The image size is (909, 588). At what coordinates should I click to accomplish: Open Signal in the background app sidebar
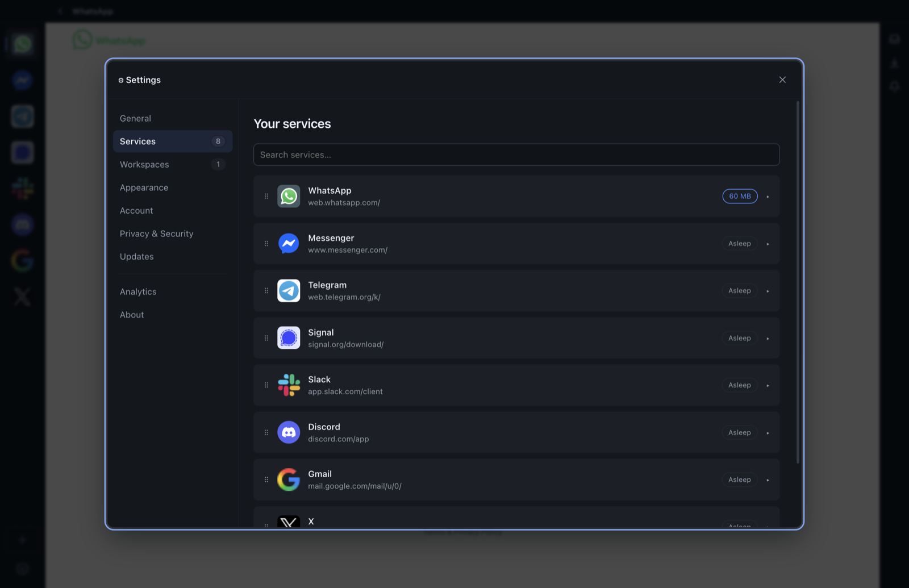pyautogui.click(x=22, y=152)
